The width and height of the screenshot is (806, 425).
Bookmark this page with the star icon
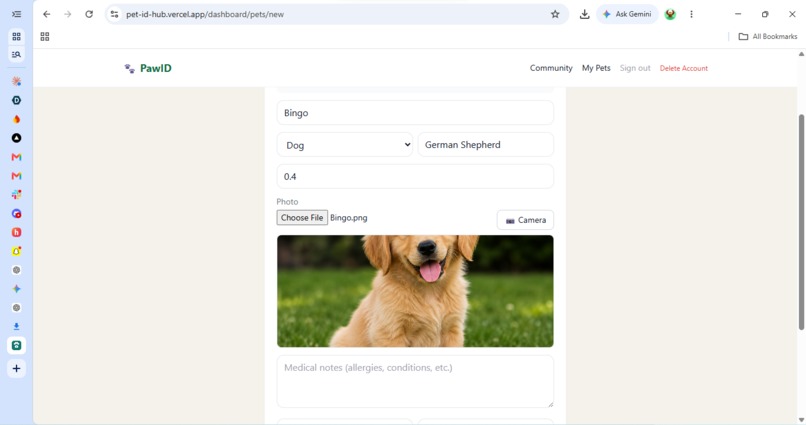pos(555,14)
